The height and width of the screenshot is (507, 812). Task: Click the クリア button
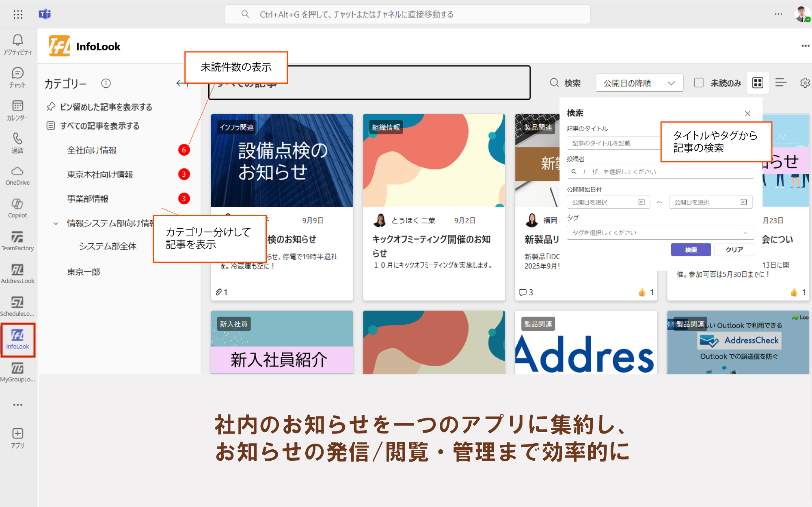click(734, 250)
